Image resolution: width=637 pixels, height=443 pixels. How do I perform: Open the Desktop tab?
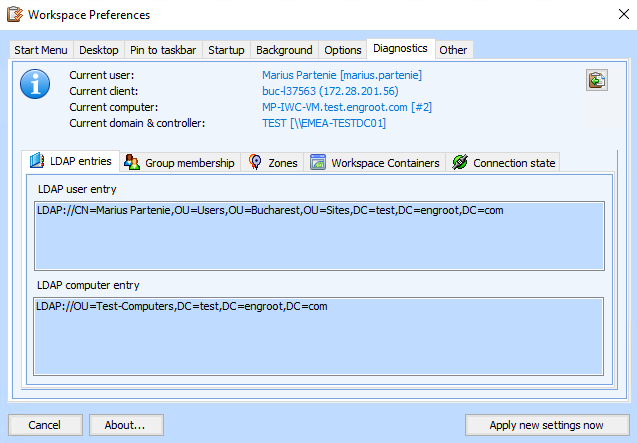pos(99,50)
